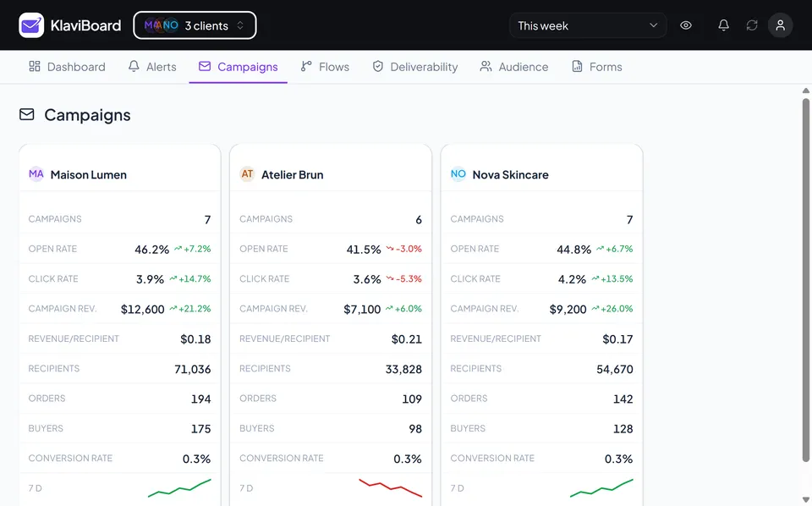Toggle the eye visibility icon in header
The width and height of the screenshot is (812, 506).
pyautogui.click(x=686, y=25)
